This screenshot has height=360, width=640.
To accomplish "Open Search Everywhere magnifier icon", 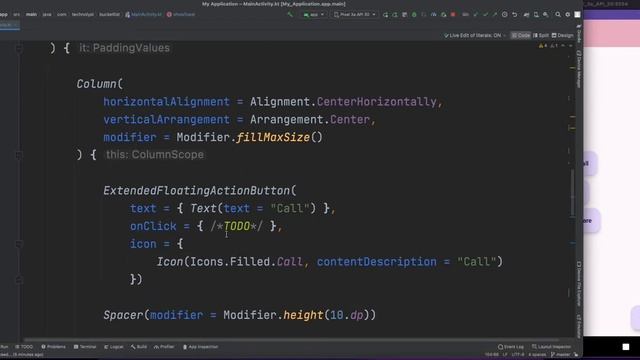I will click(x=558, y=15).
